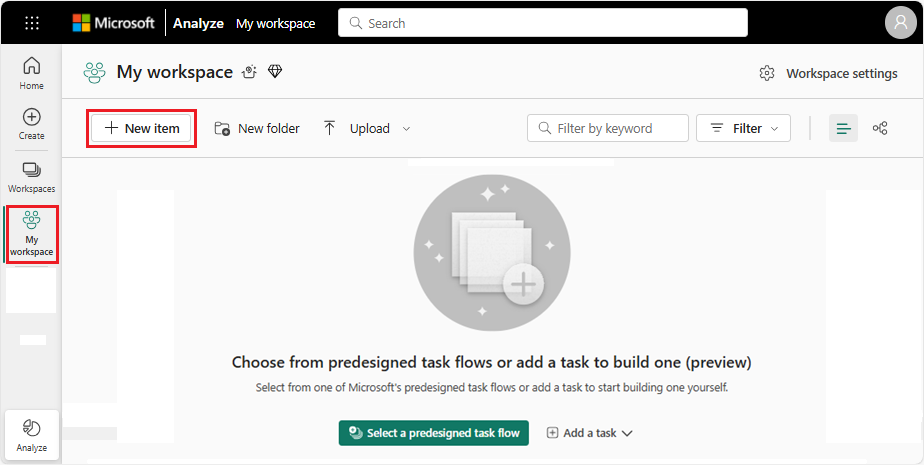
Task: Switch to list view
Action: 843,128
